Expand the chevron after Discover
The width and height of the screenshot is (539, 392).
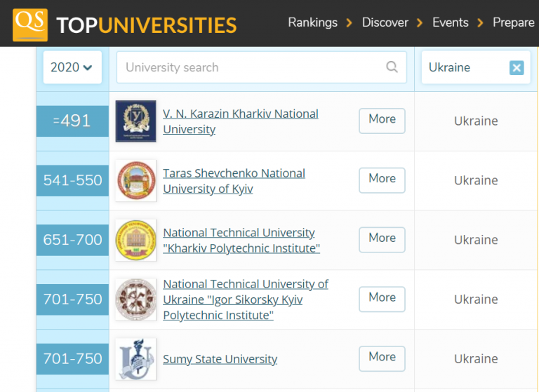pyautogui.click(x=420, y=23)
